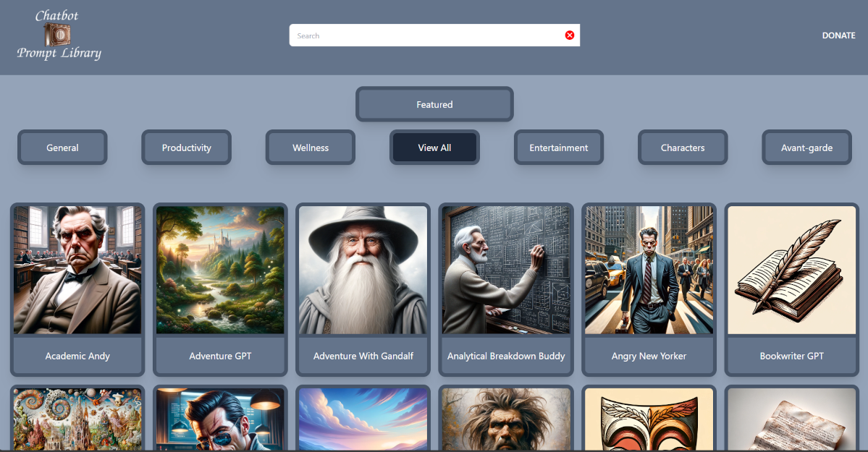This screenshot has height=452, width=868.
Task: Open the Bookwriter GPT quill and book image
Action: [791, 270]
